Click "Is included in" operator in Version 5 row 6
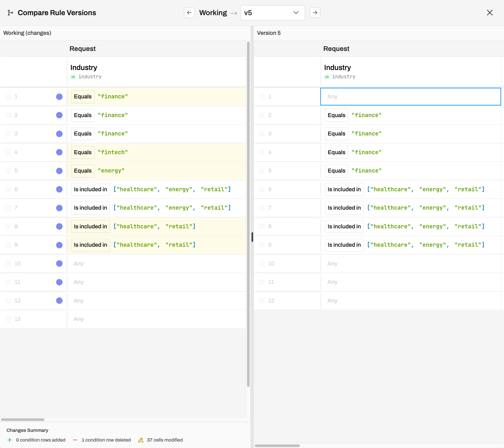Viewport: 504px width, 448px height. tap(344, 189)
